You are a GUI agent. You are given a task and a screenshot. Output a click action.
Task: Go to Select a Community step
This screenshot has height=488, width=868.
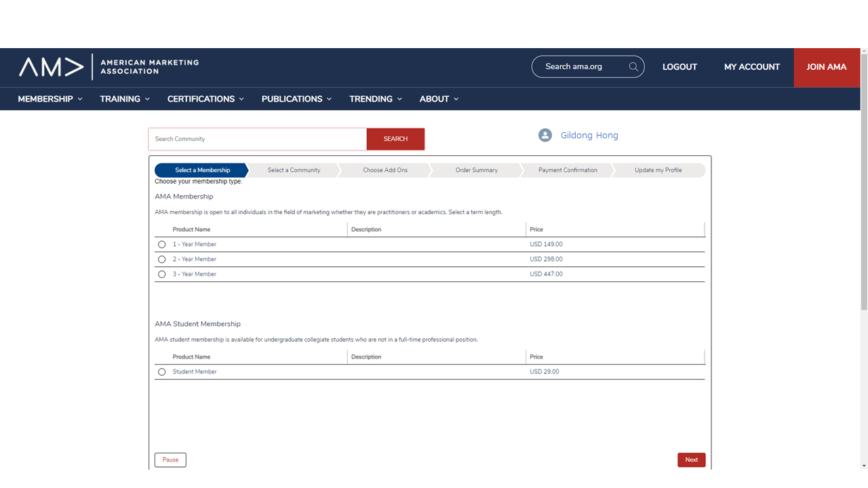click(294, 170)
